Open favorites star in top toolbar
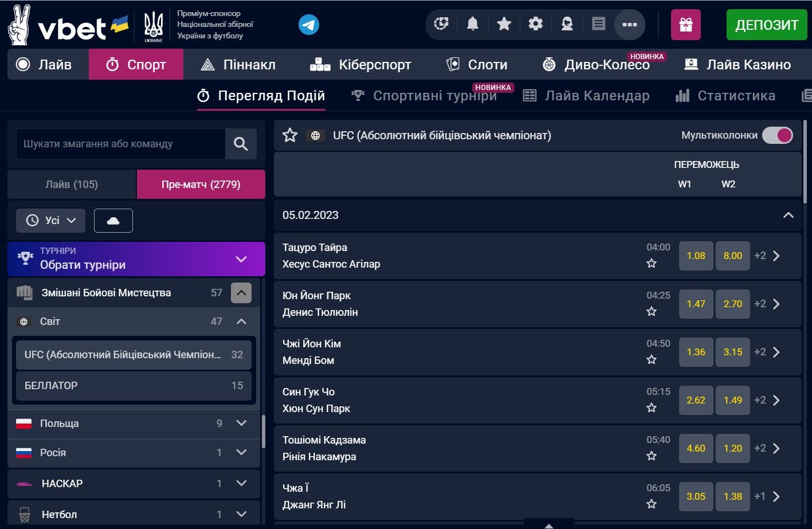Viewport: 812px width, 529px height. point(504,23)
